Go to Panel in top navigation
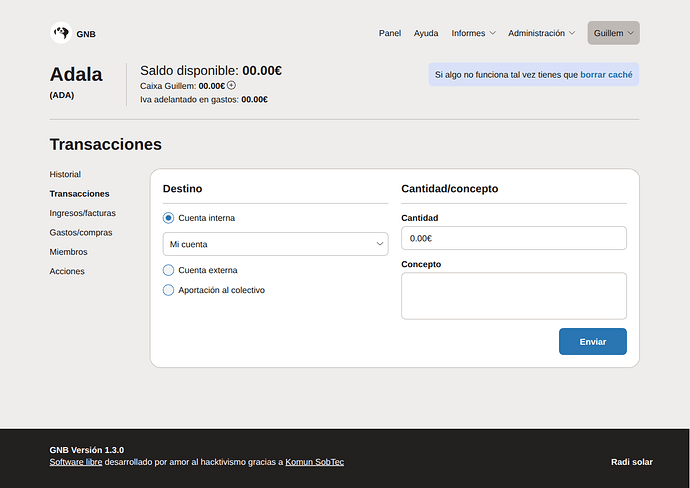 pyautogui.click(x=390, y=33)
